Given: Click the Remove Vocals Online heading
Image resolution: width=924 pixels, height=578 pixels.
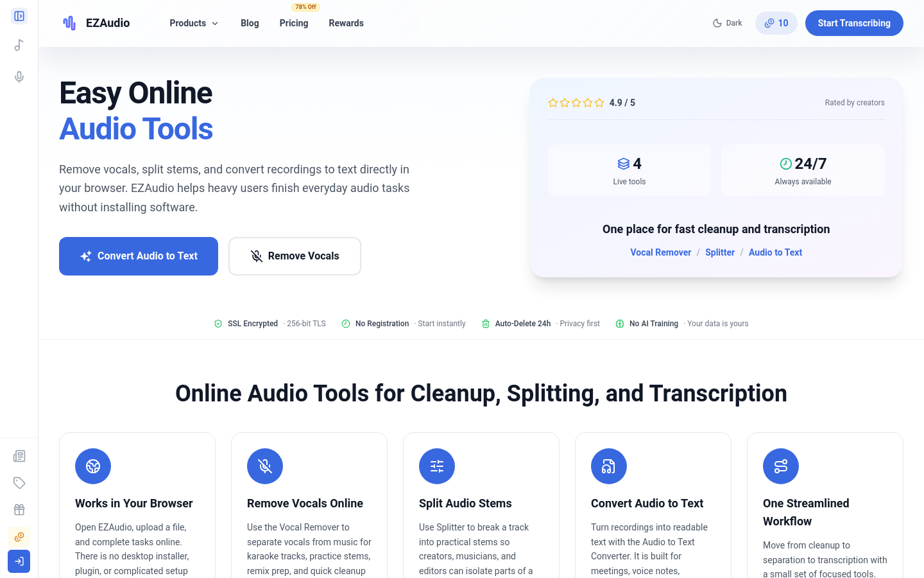Looking at the screenshot, I should click(305, 504).
